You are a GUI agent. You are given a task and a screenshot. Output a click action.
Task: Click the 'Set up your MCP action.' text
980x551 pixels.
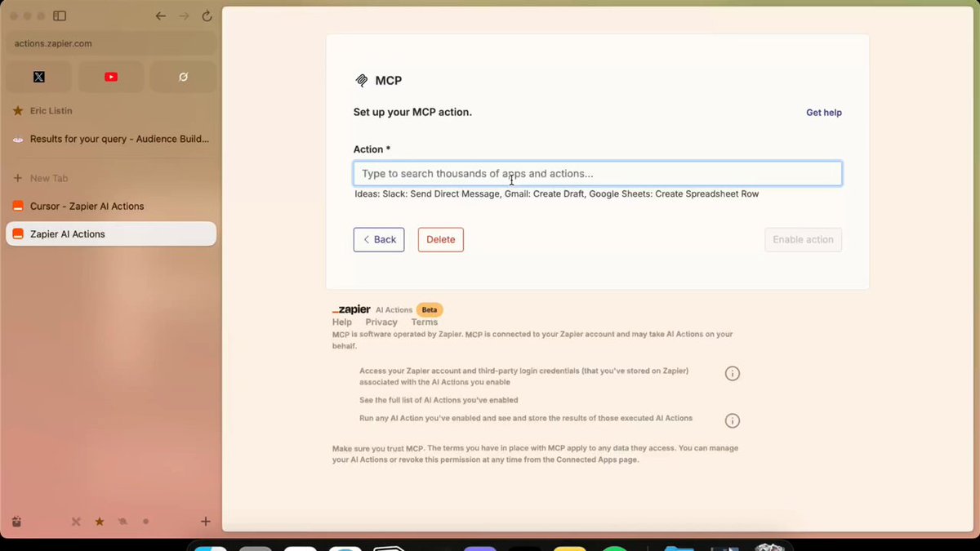[x=412, y=112]
